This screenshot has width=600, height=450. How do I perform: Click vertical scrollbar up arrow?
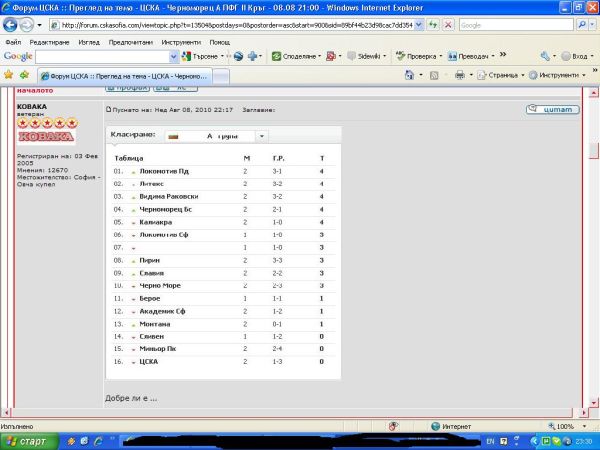[x=593, y=93]
